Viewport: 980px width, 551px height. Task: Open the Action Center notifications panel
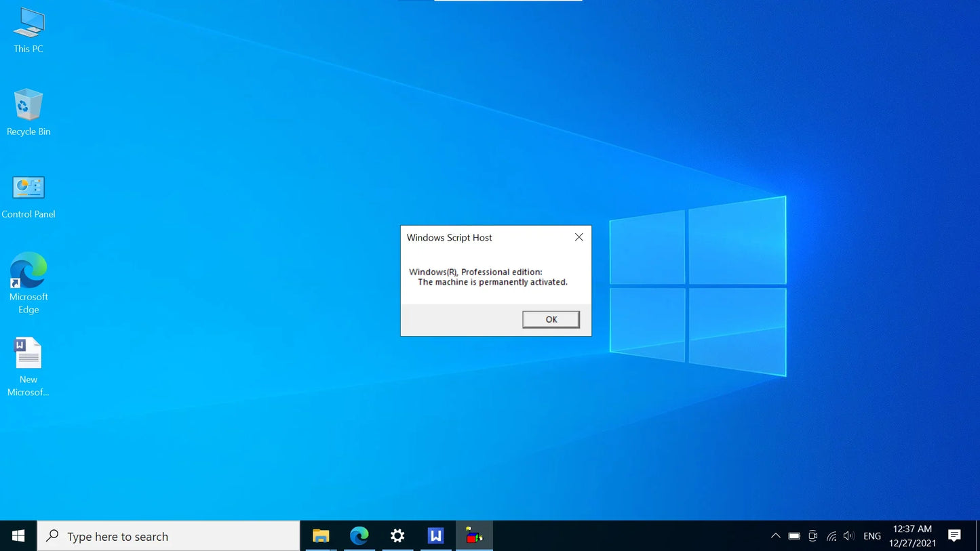(955, 535)
